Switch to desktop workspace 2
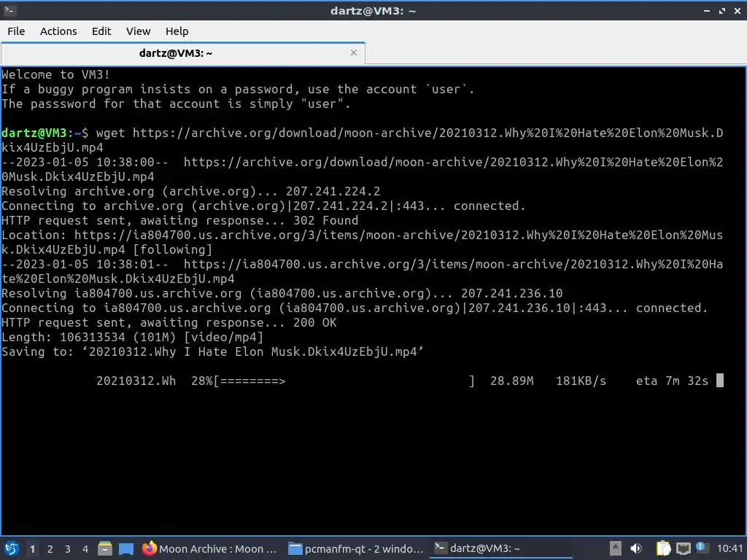 click(x=50, y=549)
